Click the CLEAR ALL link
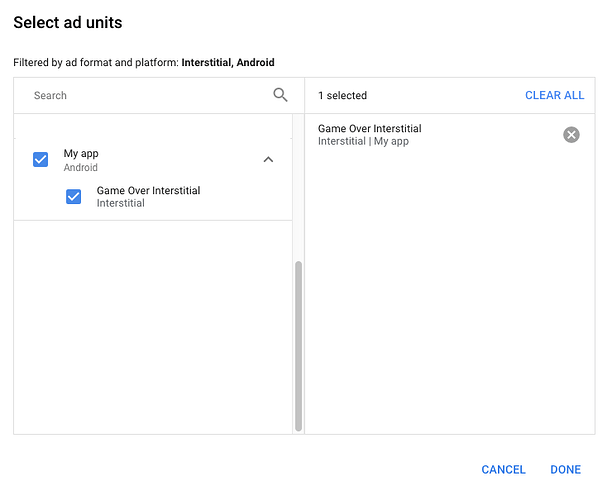Screen dimensions: 611x500 point(554,95)
